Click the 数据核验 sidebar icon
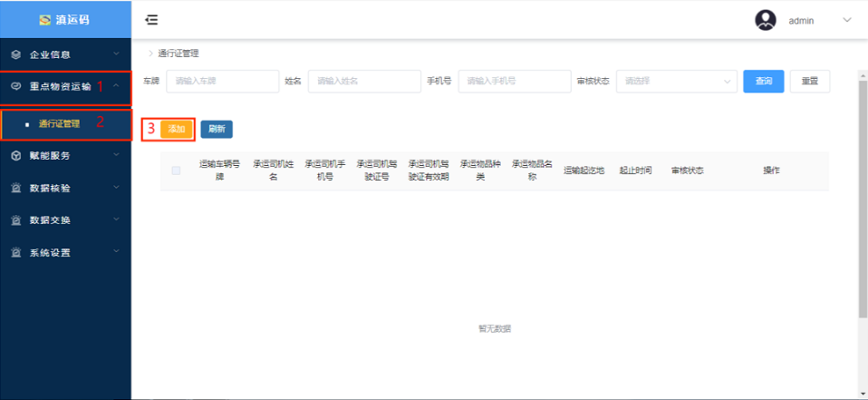The height and width of the screenshot is (400, 868). 15,188
